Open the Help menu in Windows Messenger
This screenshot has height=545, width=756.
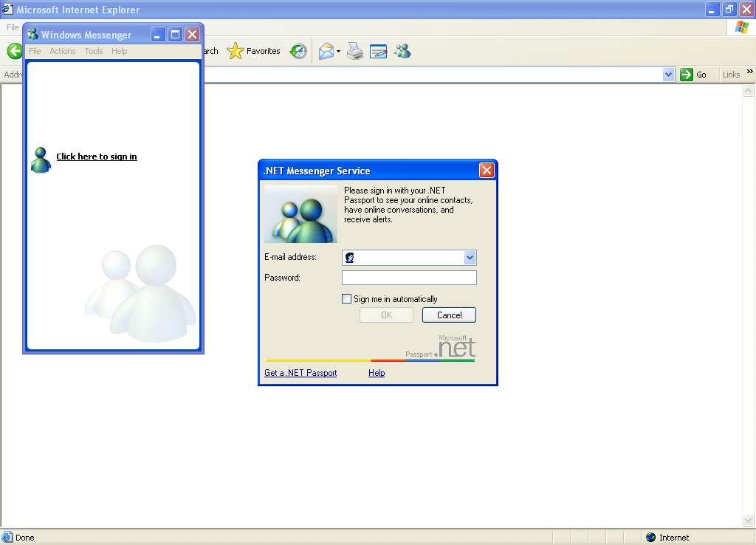pos(119,51)
